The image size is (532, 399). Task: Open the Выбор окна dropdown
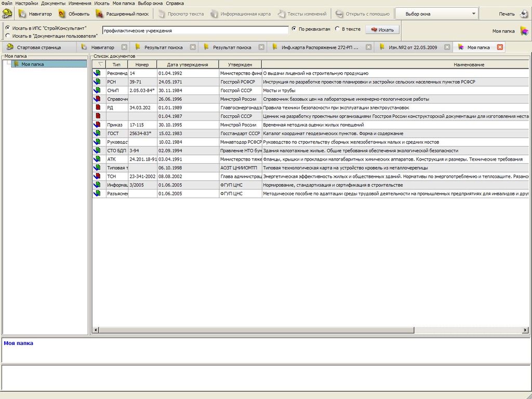coord(437,14)
